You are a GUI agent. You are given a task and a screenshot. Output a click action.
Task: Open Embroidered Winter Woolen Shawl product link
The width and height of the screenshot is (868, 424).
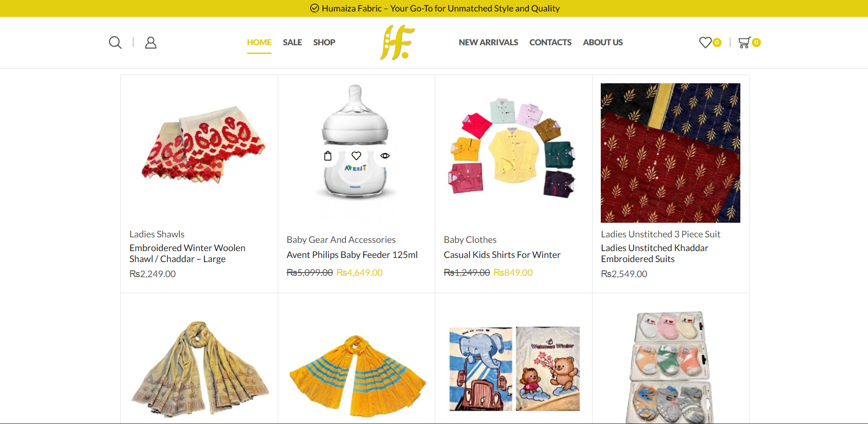coord(188,253)
